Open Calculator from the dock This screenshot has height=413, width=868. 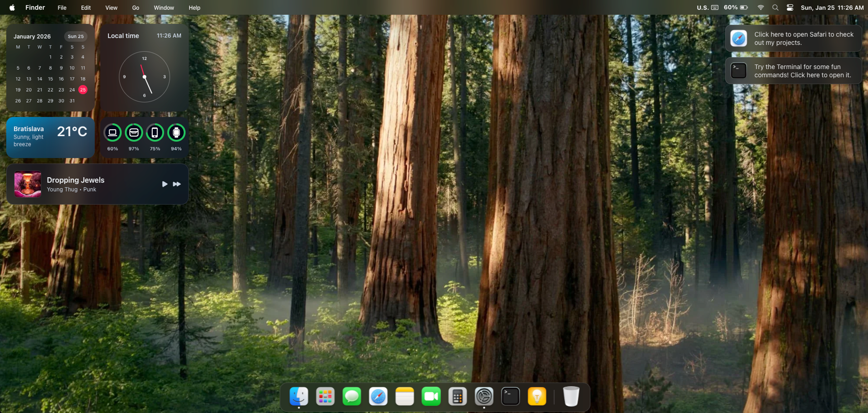coord(457,396)
